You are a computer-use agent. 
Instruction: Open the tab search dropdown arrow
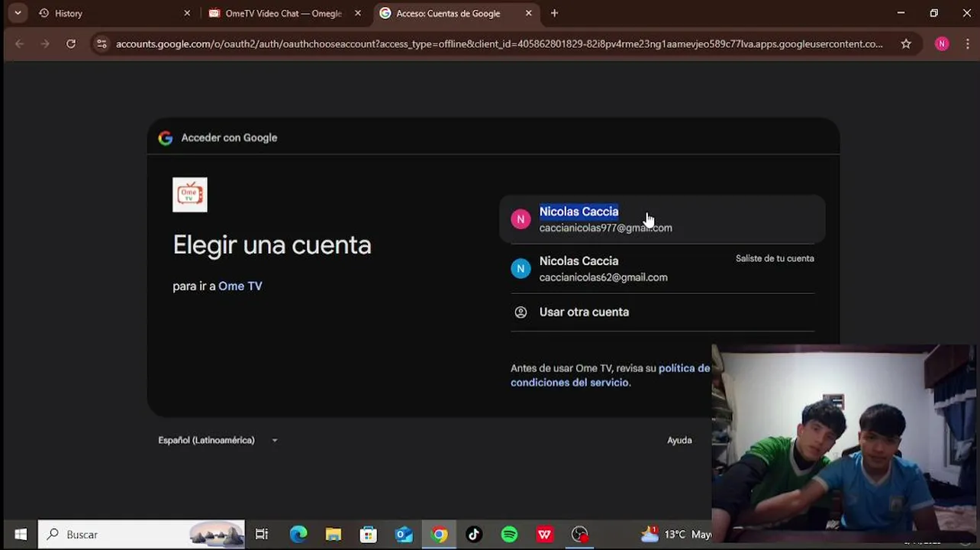18,13
